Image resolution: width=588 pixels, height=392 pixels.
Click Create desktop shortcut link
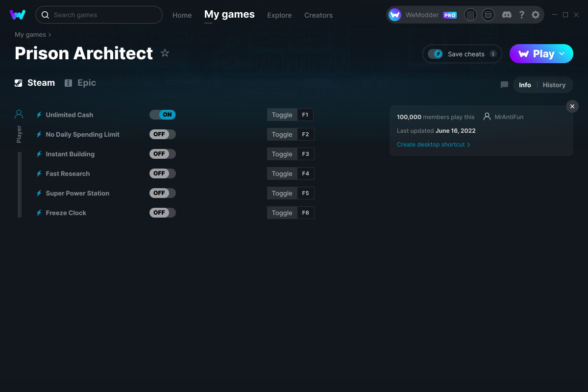[434, 145]
